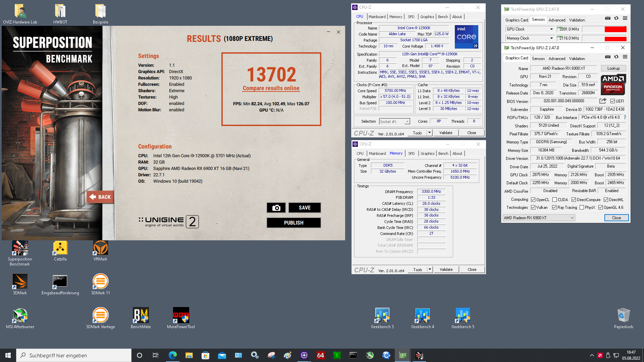
Task: Toggle the Ray Tracing checkbox
Action: coord(554,207)
